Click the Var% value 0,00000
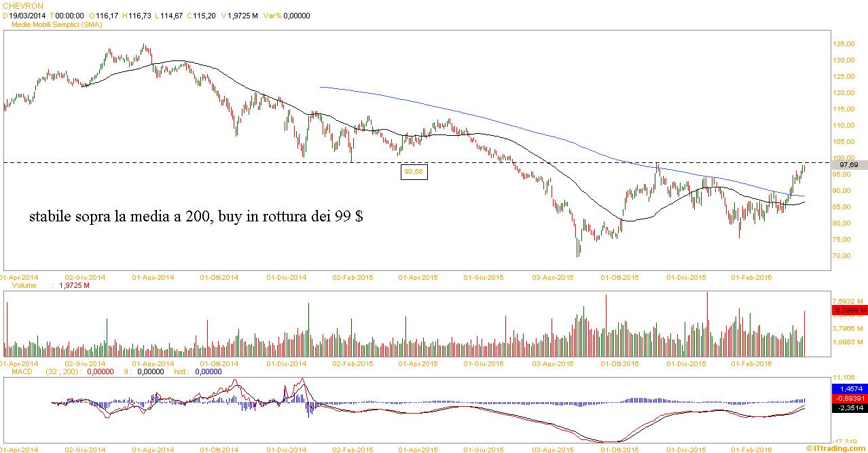The width and height of the screenshot is (868, 453). click(x=296, y=15)
